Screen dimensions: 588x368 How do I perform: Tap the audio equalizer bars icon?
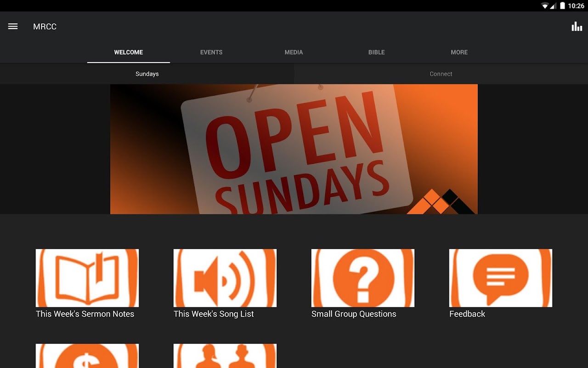[x=577, y=27]
